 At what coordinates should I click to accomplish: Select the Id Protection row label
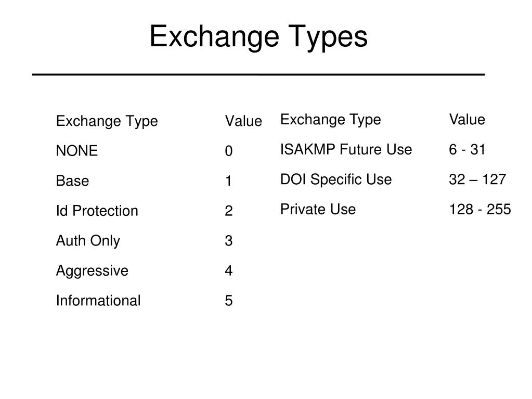[x=97, y=211]
